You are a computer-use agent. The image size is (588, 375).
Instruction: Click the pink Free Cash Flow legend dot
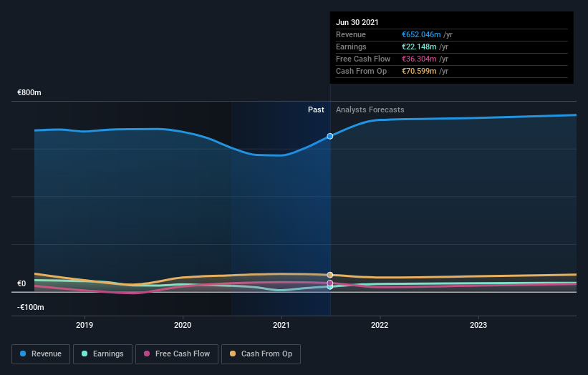click(147, 354)
